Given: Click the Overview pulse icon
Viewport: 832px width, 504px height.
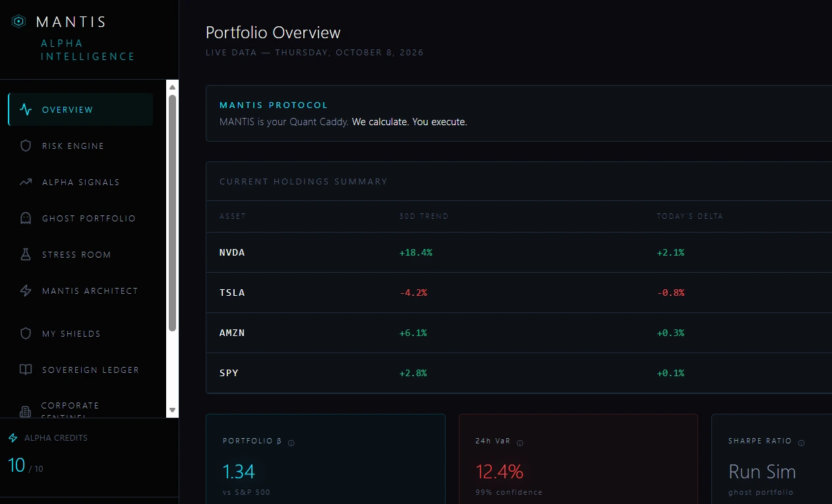Looking at the screenshot, I should coord(26,109).
